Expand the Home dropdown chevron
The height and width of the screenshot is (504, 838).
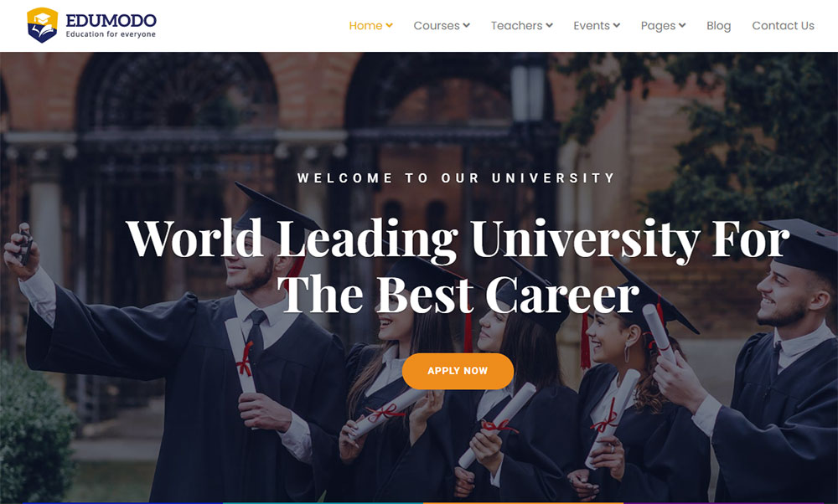pos(389,26)
